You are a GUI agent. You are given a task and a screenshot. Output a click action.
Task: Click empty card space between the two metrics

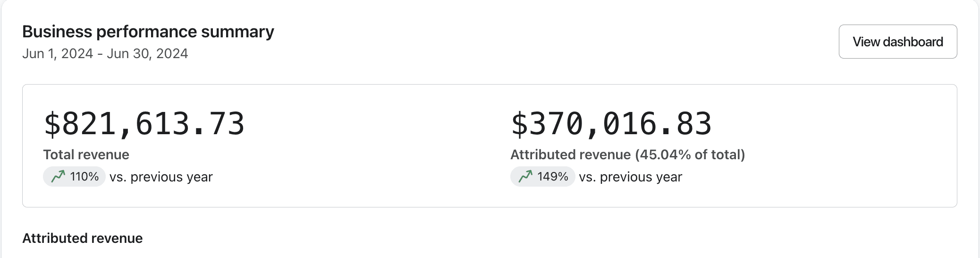click(x=378, y=142)
